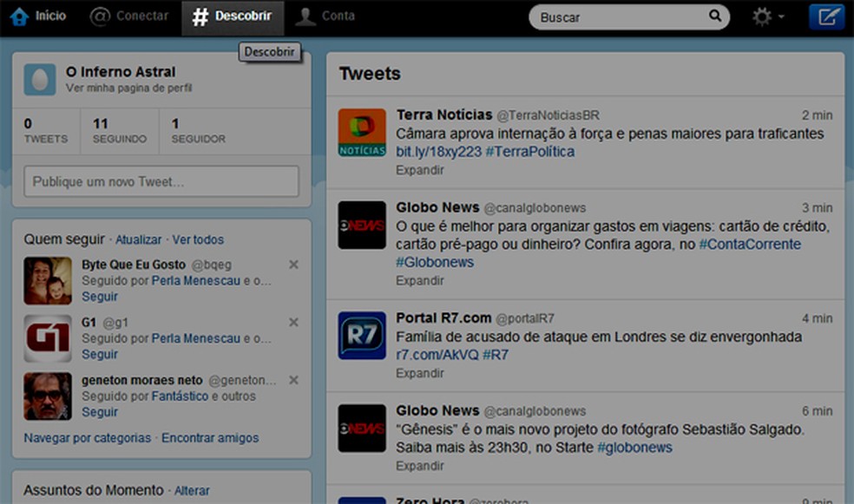Screen dimensions: 854x504
Task: Follow Byte Que Eu Gosto via Seguir
Action: click(x=100, y=297)
